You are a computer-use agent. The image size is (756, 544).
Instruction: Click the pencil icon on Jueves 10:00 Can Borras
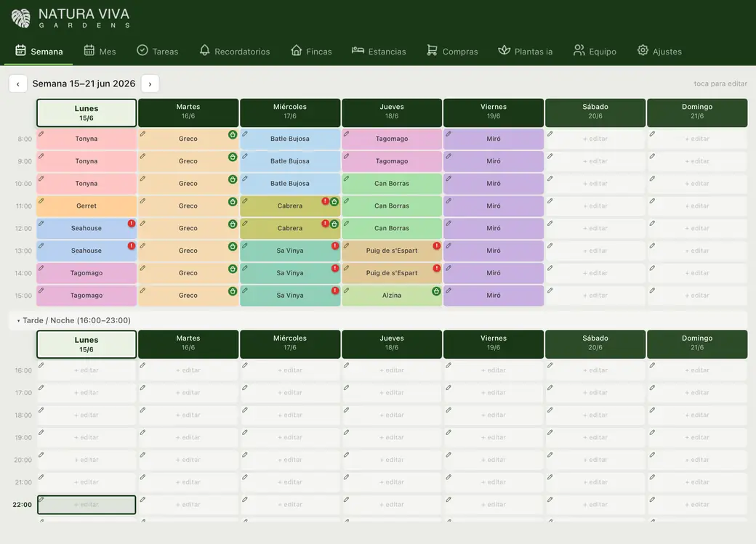click(x=347, y=179)
